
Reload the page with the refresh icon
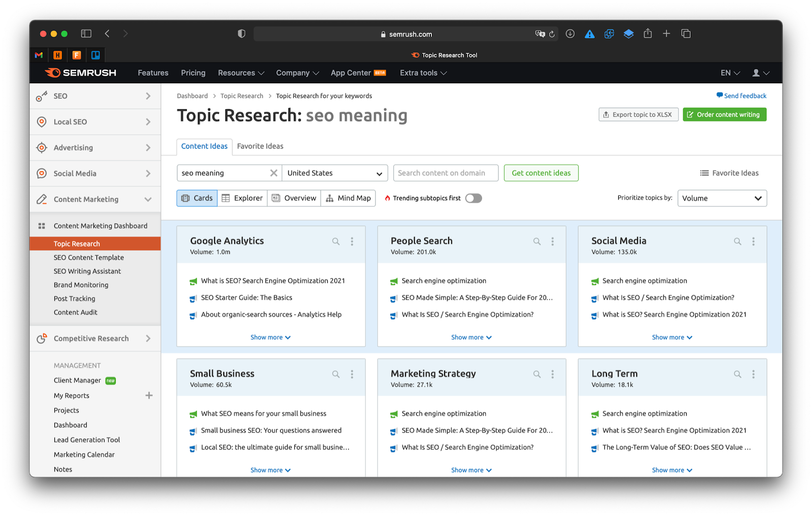pos(552,34)
